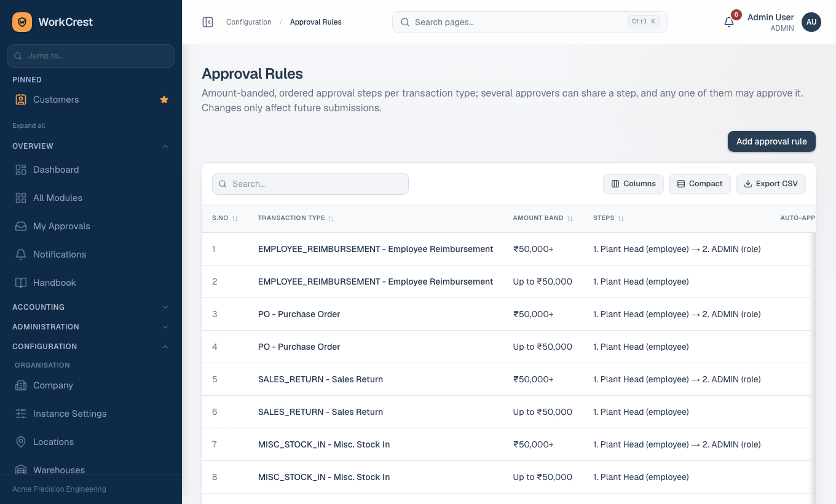Go to My Approvals
This screenshot has height=504, width=836.
click(x=91, y=226)
